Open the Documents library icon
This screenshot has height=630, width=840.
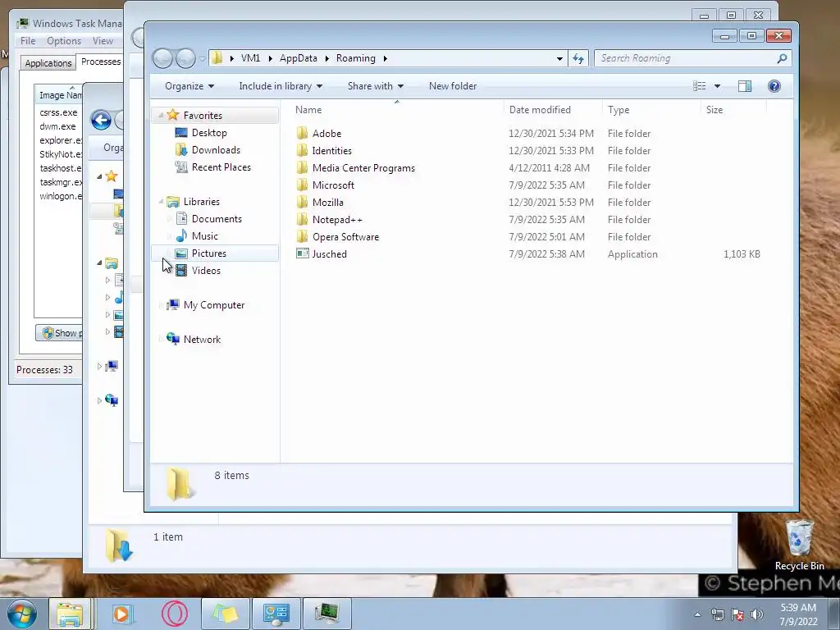click(x=181, y=218)
